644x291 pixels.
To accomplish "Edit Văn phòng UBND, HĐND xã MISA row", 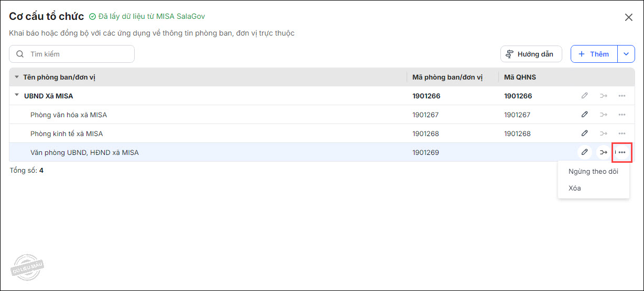I will click(x=584, y=152).
